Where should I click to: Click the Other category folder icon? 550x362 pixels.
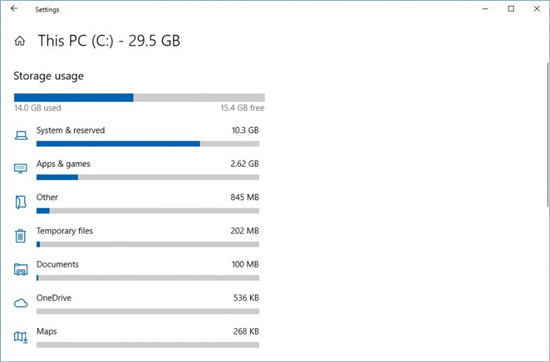[21, 202]
